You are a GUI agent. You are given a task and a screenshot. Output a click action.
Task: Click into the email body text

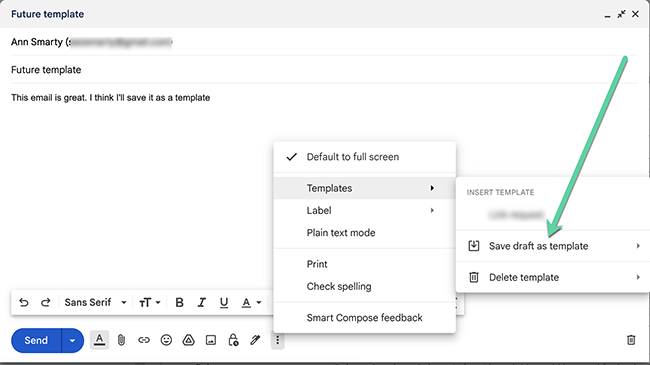click(111, 98)
